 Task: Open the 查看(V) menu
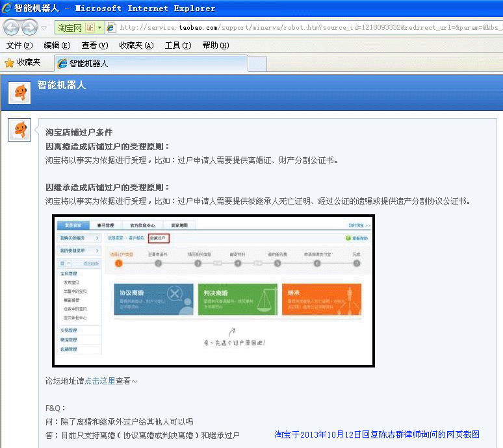pyautogui.click(x=95, y=45)
